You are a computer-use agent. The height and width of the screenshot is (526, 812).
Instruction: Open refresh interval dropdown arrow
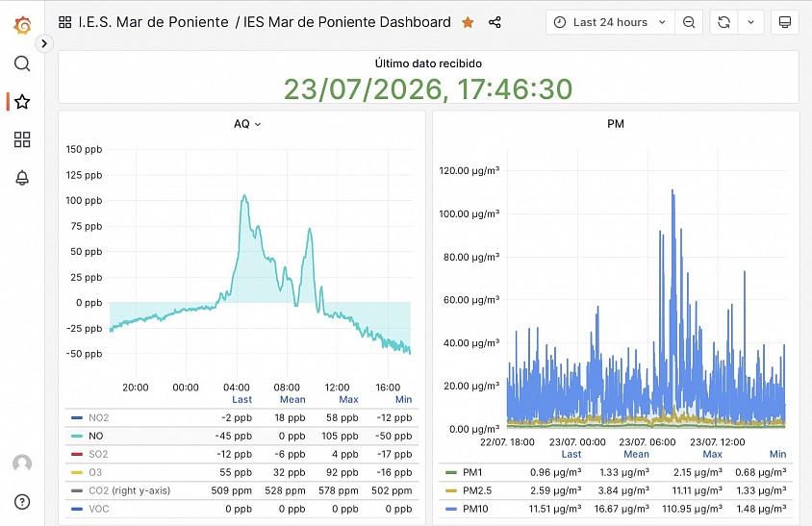click(x=750, y=22)
